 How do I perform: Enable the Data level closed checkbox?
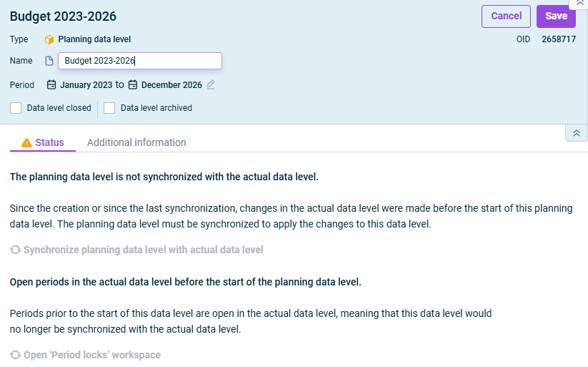click(16, 108)
